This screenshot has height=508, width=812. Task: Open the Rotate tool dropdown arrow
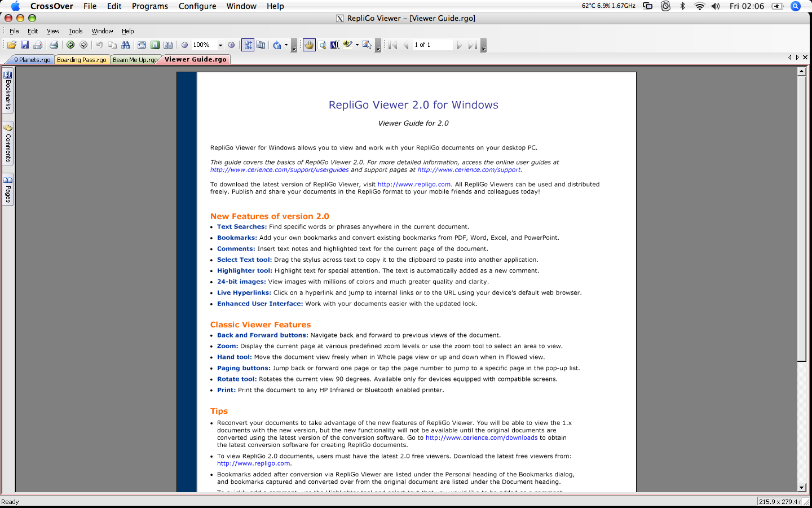(286, 45)
